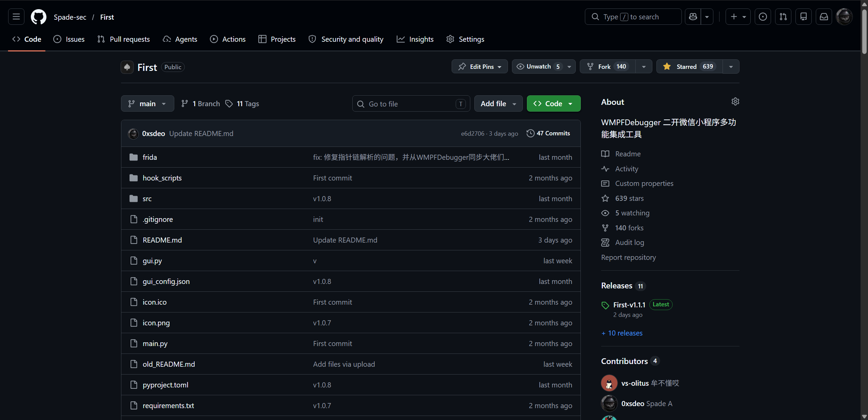Click the release tag icon for First-v1.1.1
Image resolution: width=868 pixels, height=420 pixels.
605,305
